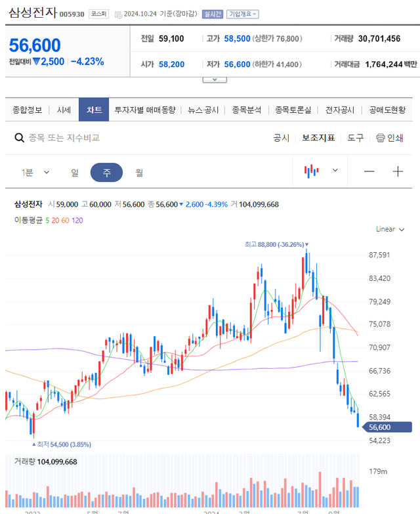Expand the price summary panel chevron

(x=215, y=79)
